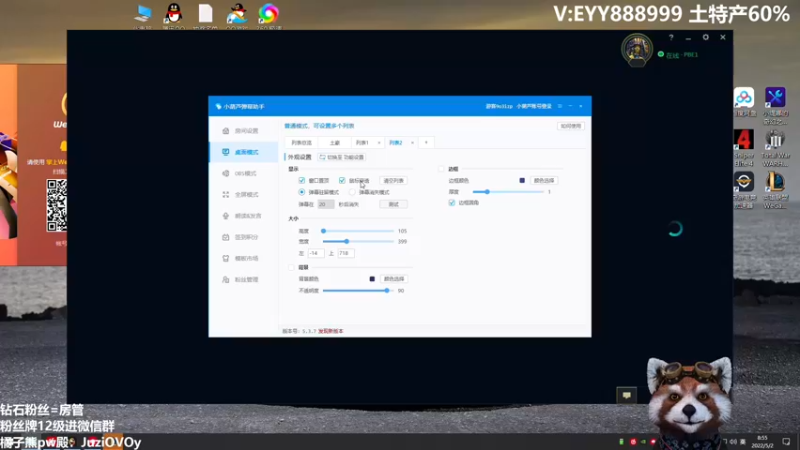Switch to the 列表总览 tab
This screenshot has height=450, width=800.
click(x=302, y=143)
